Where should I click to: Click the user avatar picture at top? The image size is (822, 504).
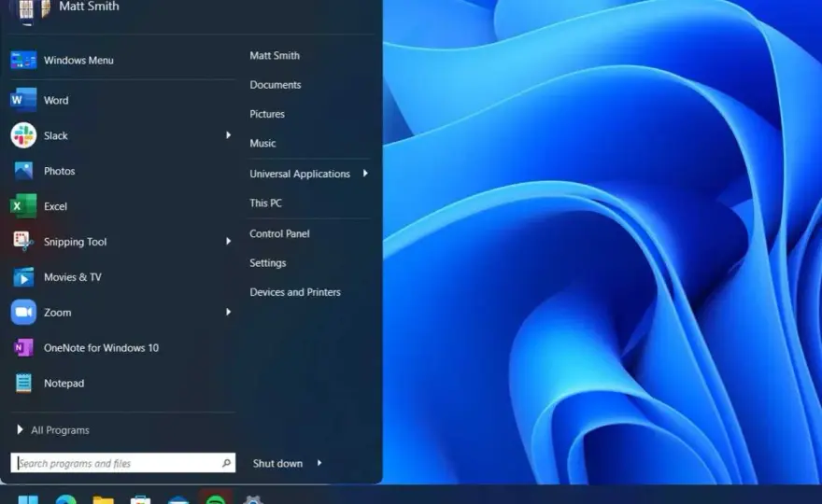pyautogui.click(x=31, y=9)
